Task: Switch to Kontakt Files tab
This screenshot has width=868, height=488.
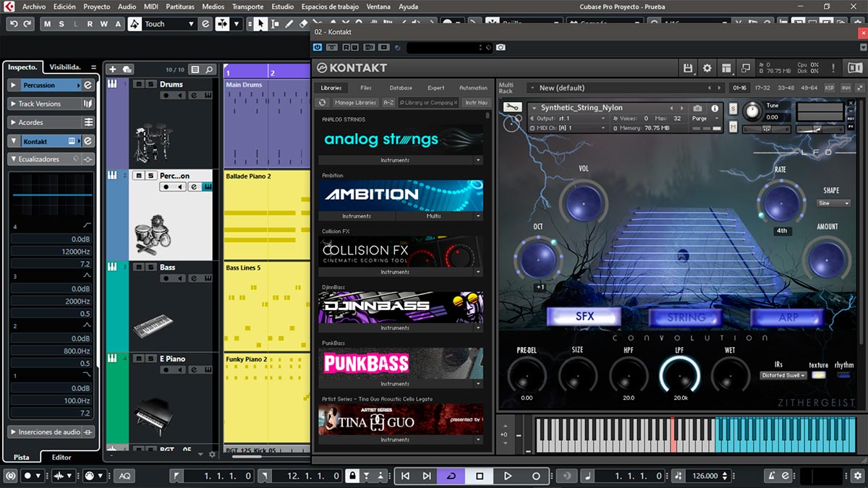Action: (x=366, y=88)
